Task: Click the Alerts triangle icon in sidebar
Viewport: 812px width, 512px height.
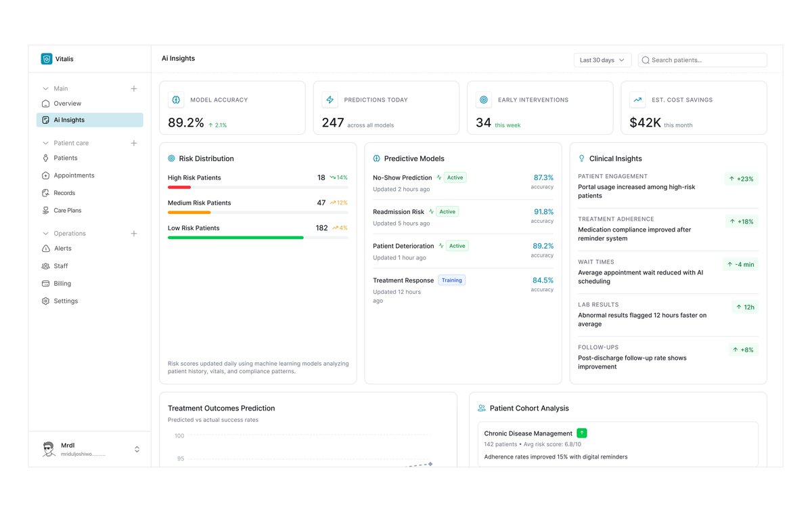Action: [46, 249]
